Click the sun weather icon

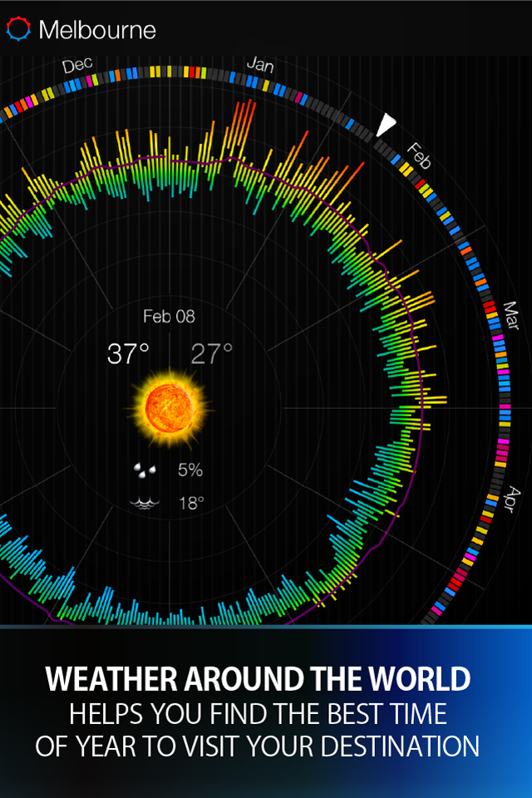pyautogui.click(x=170, y=409)
